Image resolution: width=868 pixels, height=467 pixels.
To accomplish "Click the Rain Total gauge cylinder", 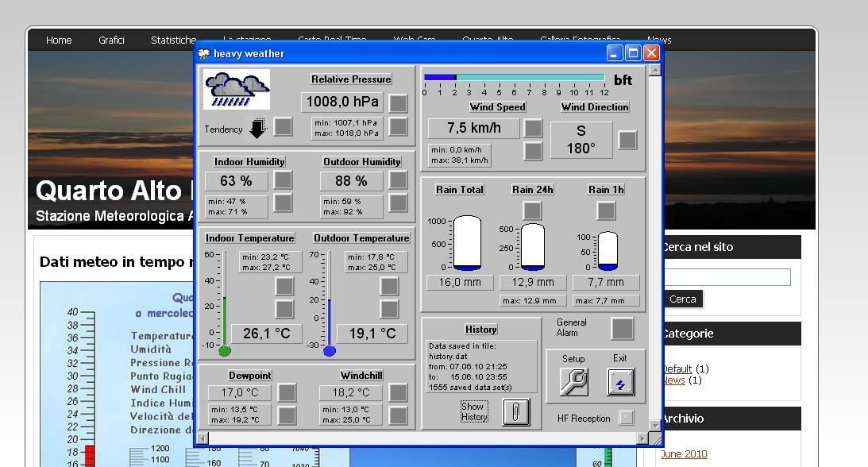I will click(467, 243).
